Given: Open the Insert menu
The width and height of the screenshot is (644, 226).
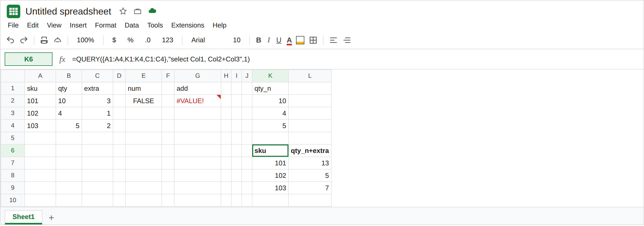Looking at the screenshot, I should pos(78,25).
